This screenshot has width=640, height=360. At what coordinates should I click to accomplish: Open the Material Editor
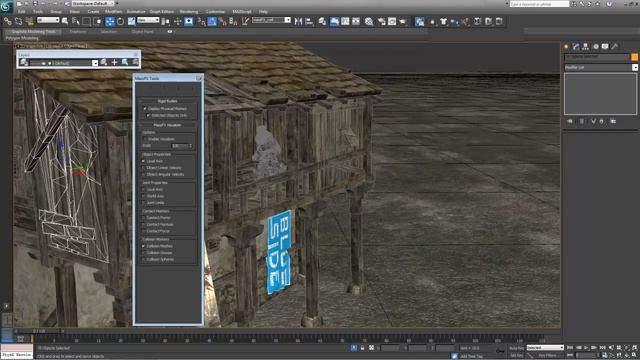click(369, 21)
